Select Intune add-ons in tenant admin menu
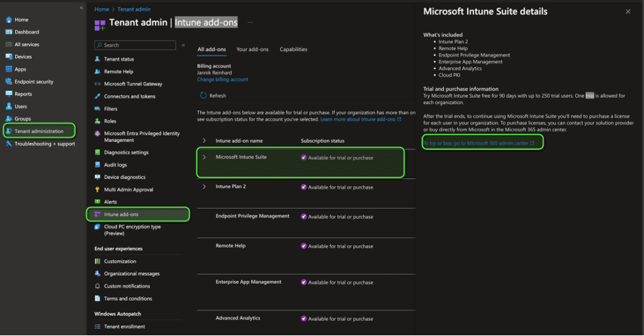Screen dimensions: 644x336 [x=120, y=215]
